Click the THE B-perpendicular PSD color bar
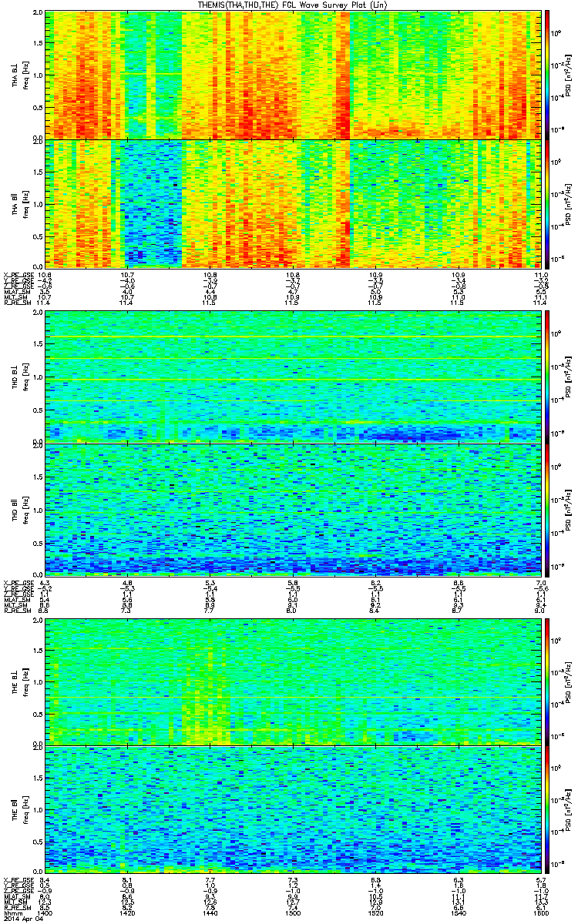Image resolution: width=578 pixels, height=924 pixels. (547, 681)
